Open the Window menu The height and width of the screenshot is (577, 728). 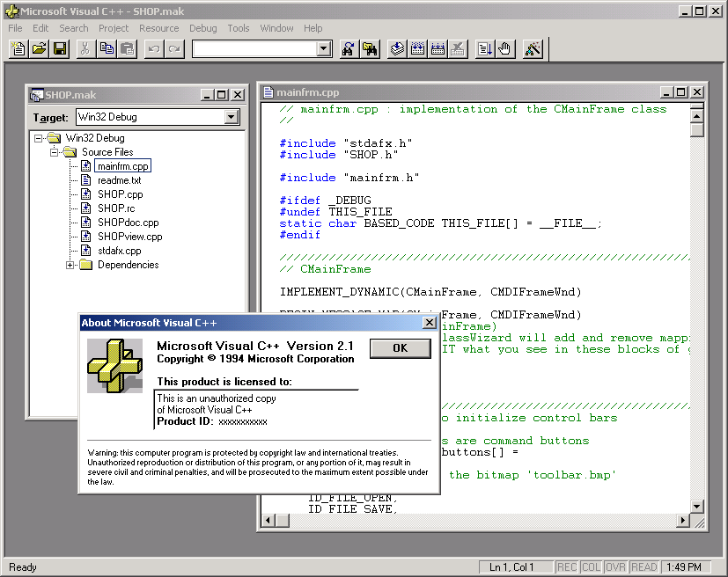(x=276, y=28)
